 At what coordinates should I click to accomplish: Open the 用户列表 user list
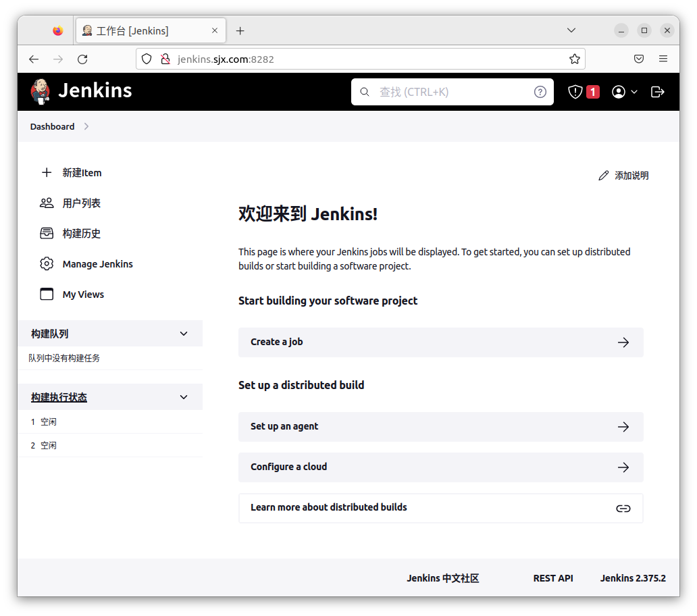pyautogui.click(x=81, y=203)
